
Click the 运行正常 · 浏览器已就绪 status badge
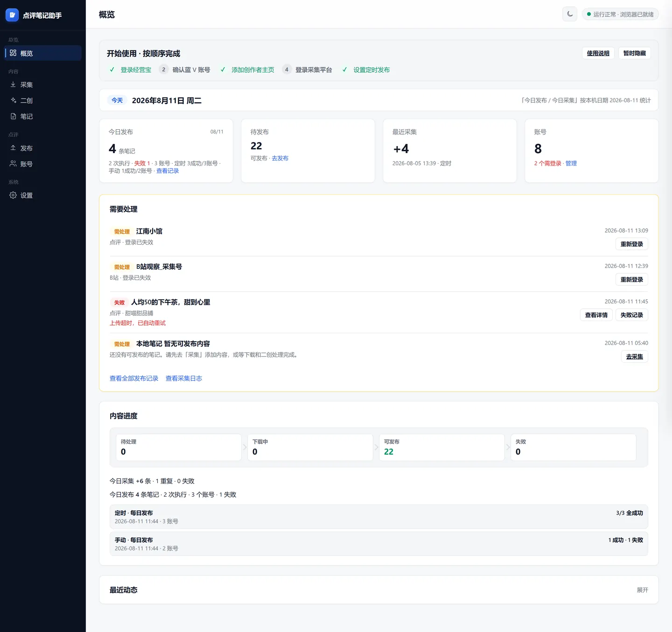620,14
